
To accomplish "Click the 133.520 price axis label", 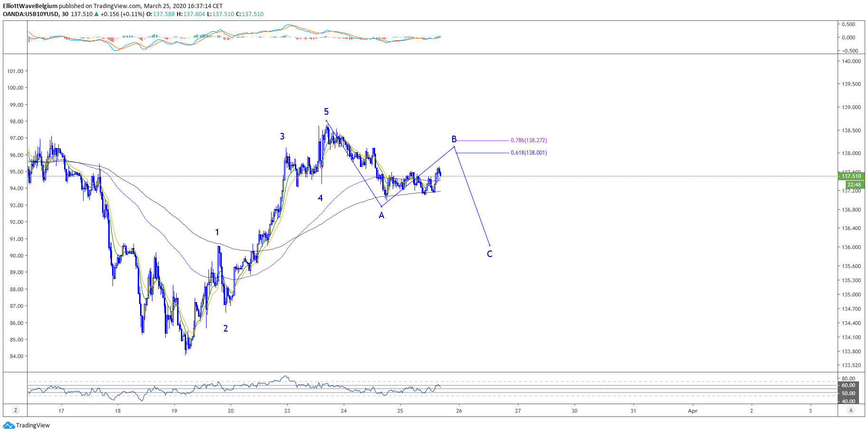I will point(851,365).
